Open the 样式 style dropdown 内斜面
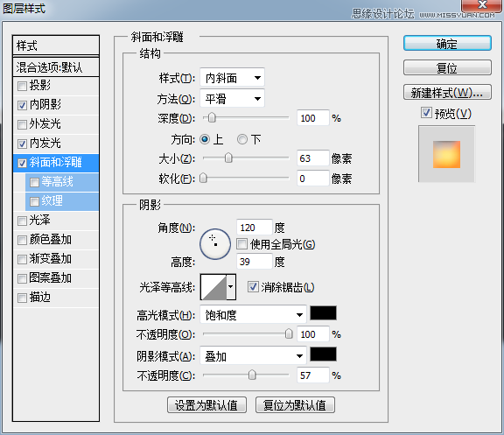The width and height of the screenshot is (504, 435). (232, 78)
